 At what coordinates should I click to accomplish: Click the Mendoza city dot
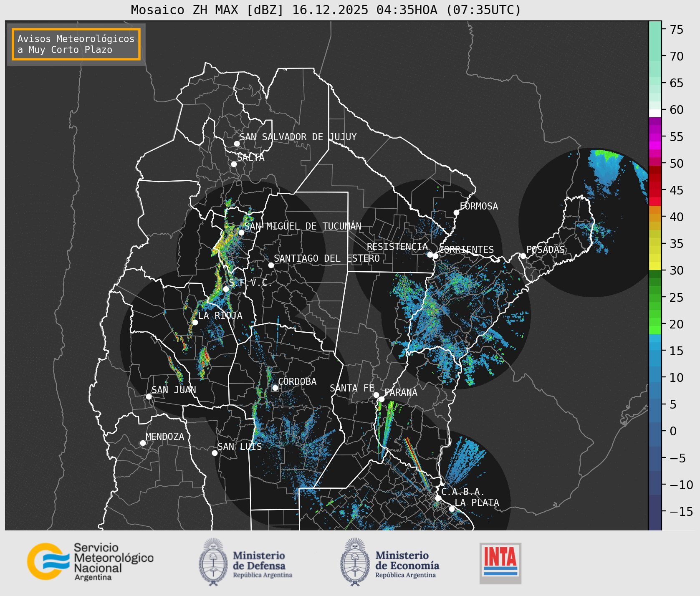point(143,443)
